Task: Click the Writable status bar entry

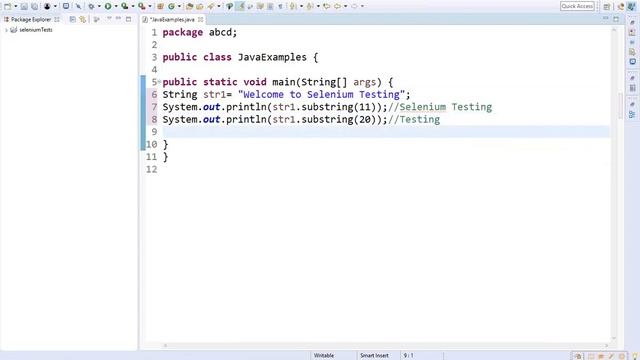Action: click(324, 356)
